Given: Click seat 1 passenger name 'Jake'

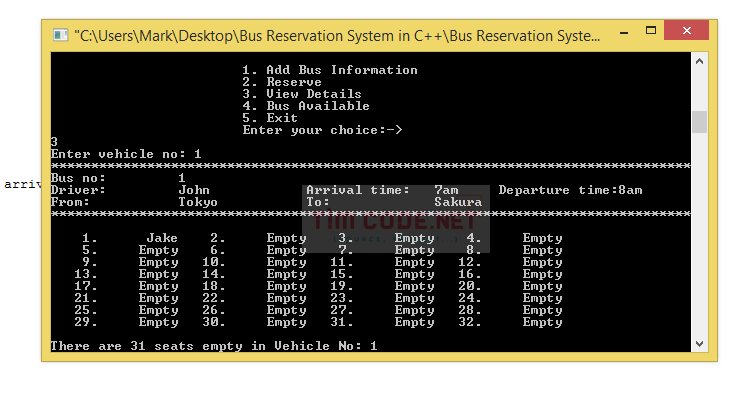Looking at the screenshot, I should [162, 238].
